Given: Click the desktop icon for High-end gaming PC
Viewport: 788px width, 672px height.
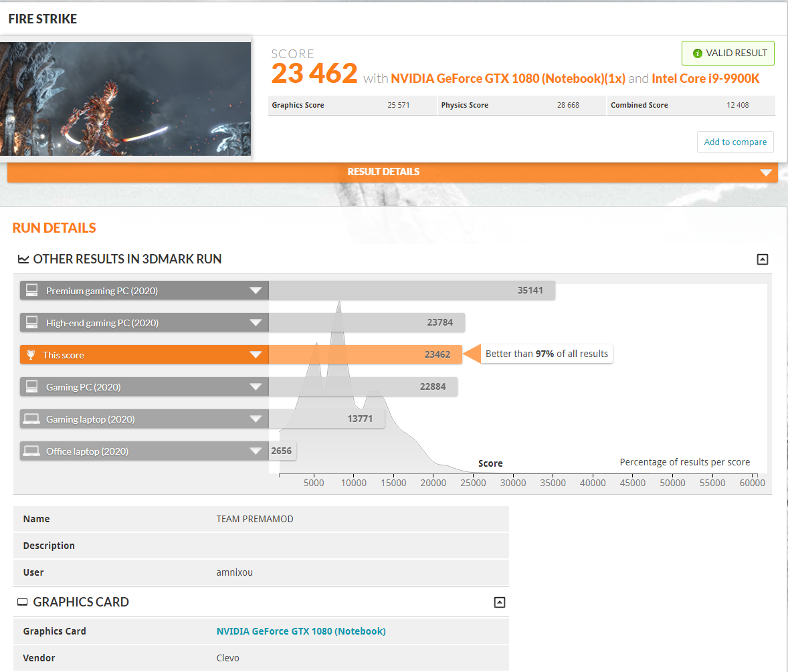Looking at the screenshot, I should point(31,322).
